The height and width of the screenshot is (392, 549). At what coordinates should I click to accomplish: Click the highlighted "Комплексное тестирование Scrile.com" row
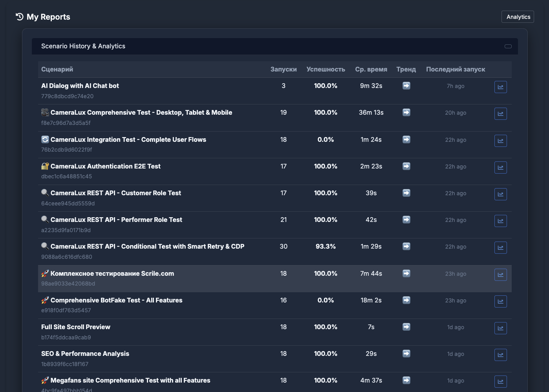tap(236, 278)
